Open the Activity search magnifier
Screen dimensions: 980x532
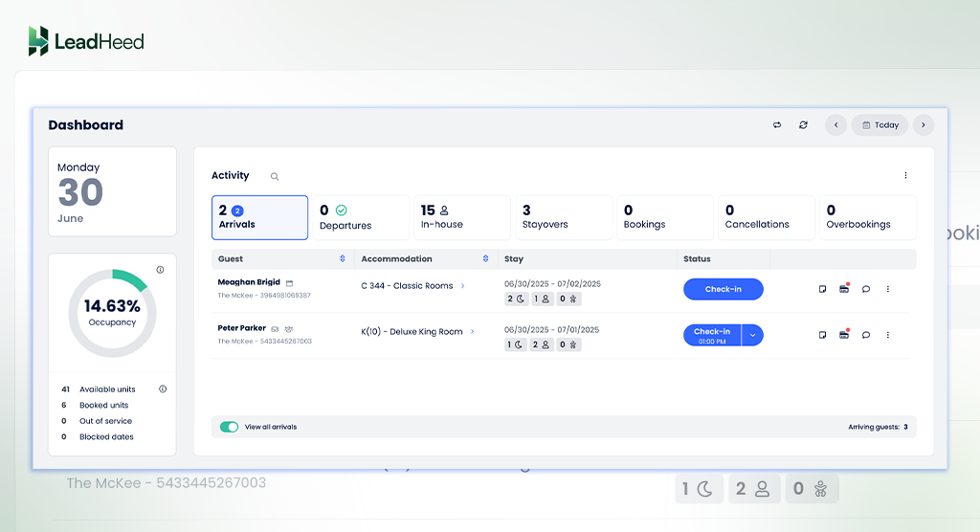275,176
